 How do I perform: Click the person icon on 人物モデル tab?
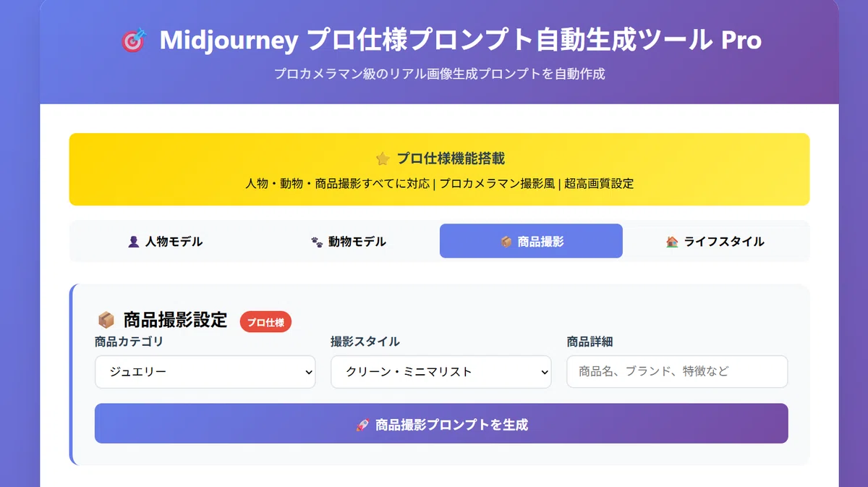(x=133, y=242)
